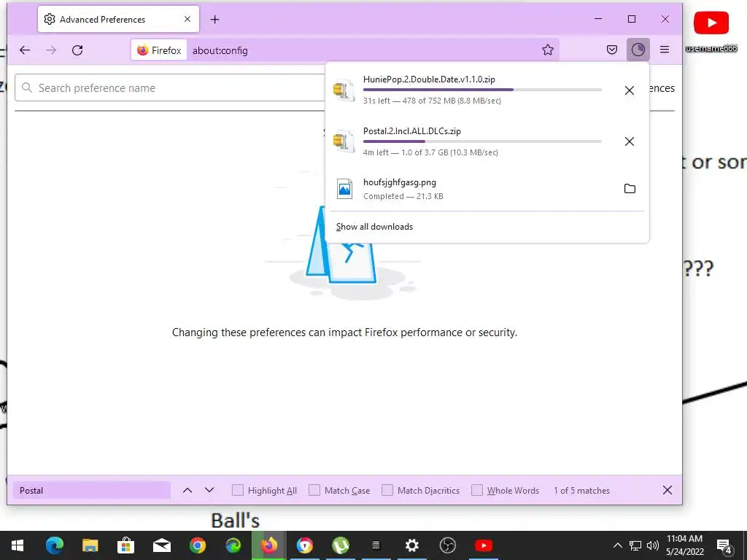Show all downloads

[x=374, y=227]
